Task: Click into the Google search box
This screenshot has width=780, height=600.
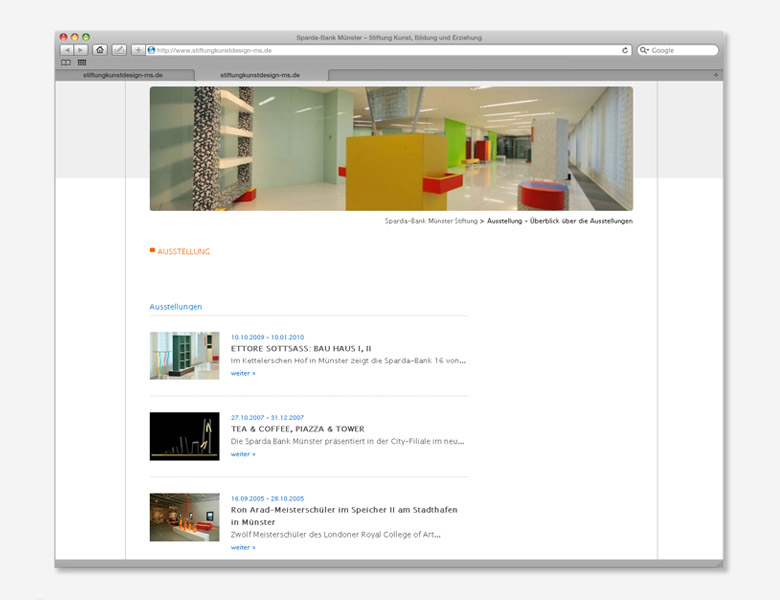Action: click(682, 50)
